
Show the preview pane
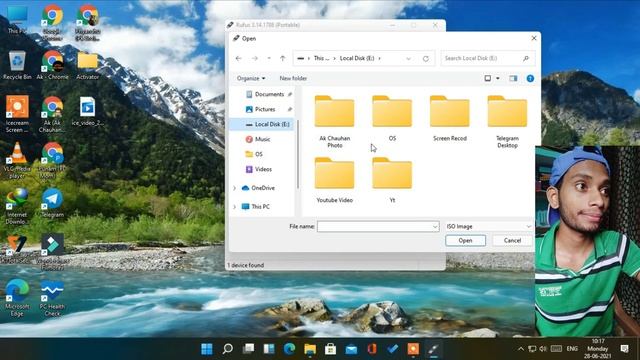[513, 78]
